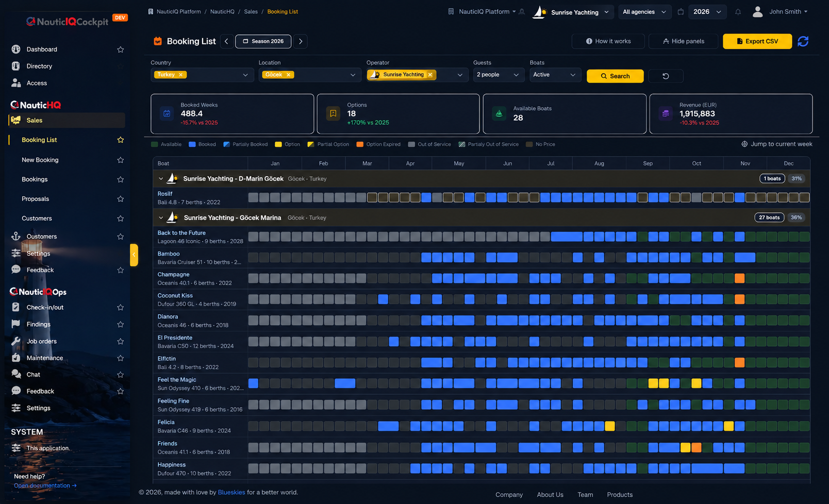Click the Chat bubbles icon

click(16, 375)
